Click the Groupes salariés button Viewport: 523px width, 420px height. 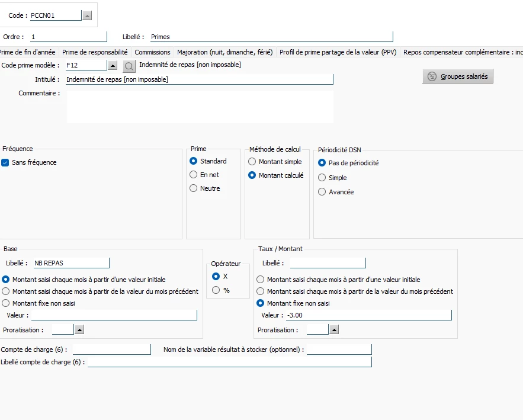(458, 76)
